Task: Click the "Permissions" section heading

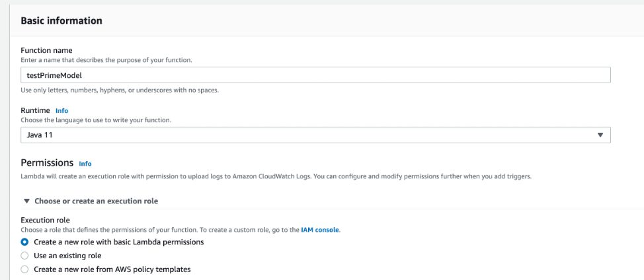Action: point(46,162)
